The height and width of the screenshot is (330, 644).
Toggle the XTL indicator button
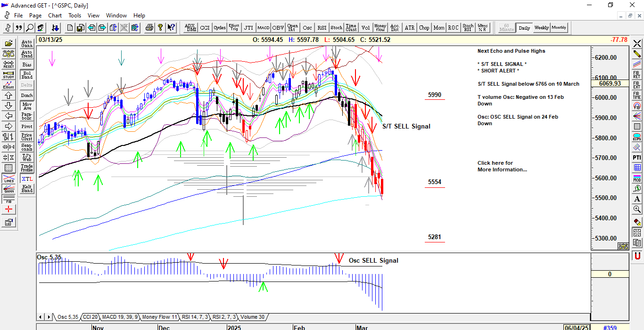tap(27, 178)
